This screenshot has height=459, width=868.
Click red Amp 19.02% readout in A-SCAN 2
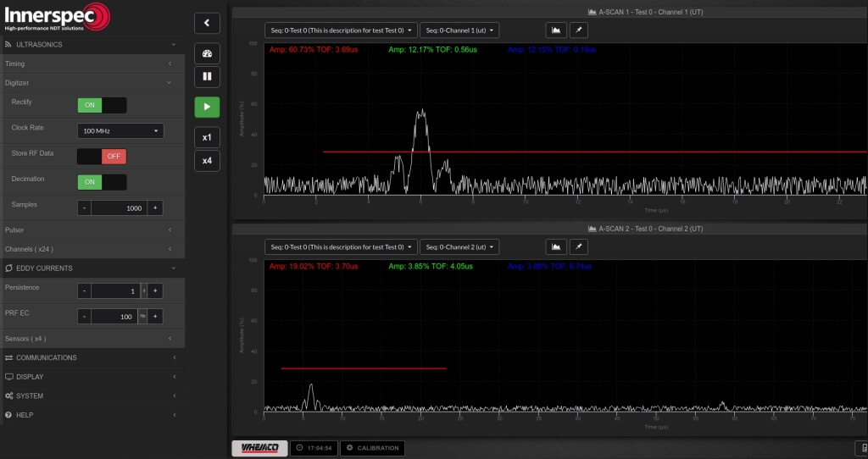(x=314, y=267)
